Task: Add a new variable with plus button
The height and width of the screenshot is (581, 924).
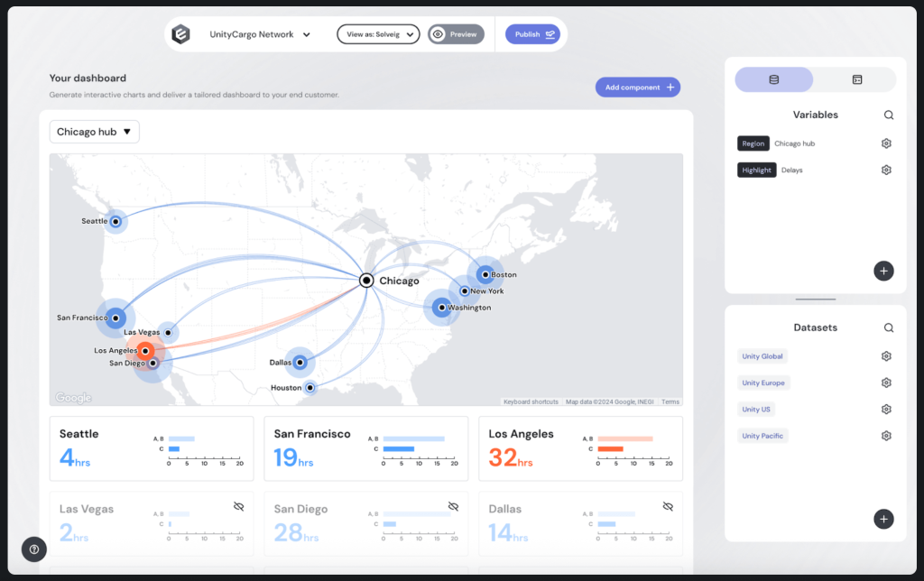Action: (883, 271)
